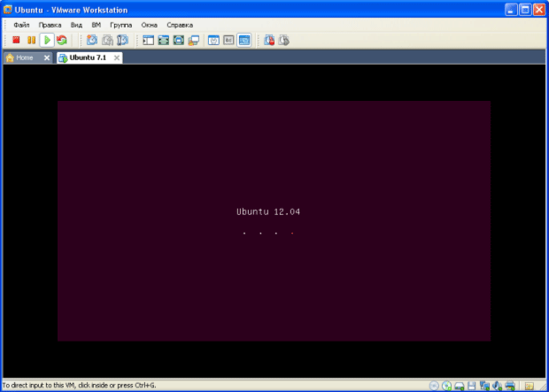Close the Ubuntu 7.1 tab
Image resolution: width=549 pixels, height=392 pixels.
click(x=117, y=58)
